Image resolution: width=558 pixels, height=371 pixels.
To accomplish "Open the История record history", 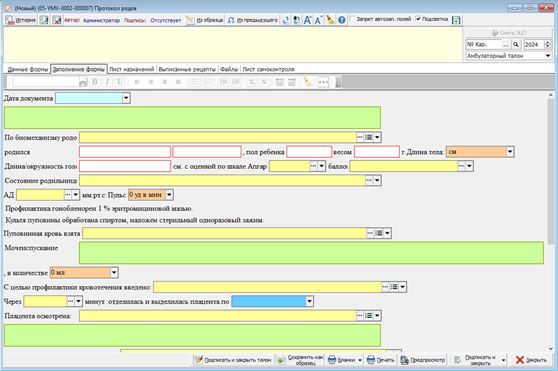I will (x=21, y=20).
